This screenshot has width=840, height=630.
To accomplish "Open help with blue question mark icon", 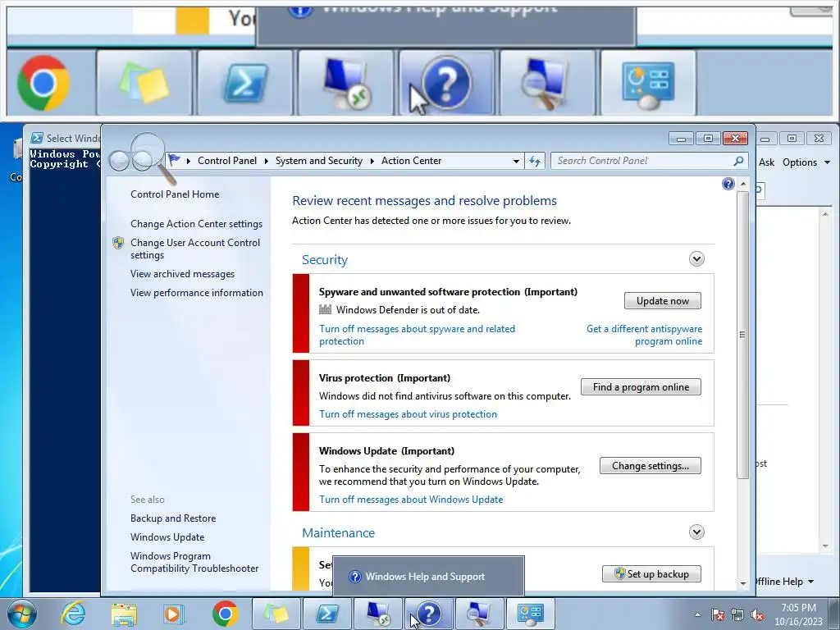I will tap(728, 185).
